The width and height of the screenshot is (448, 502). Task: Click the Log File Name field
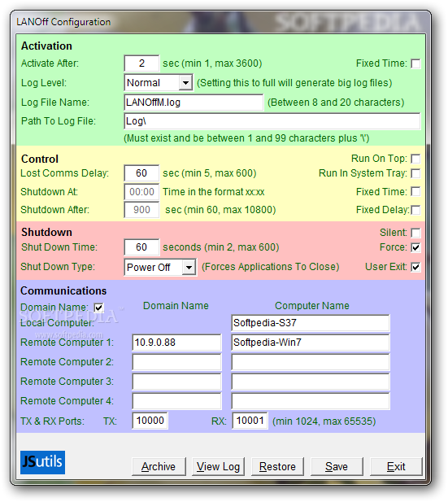pos(194,103)
